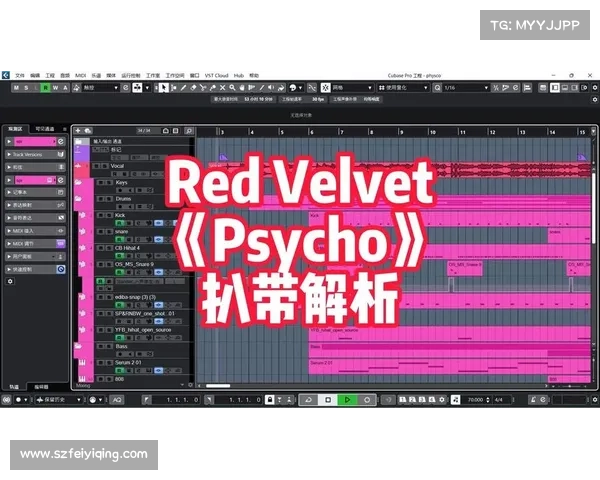Select the Comp hand tool

pyautogui.click(x=242, y=88)
